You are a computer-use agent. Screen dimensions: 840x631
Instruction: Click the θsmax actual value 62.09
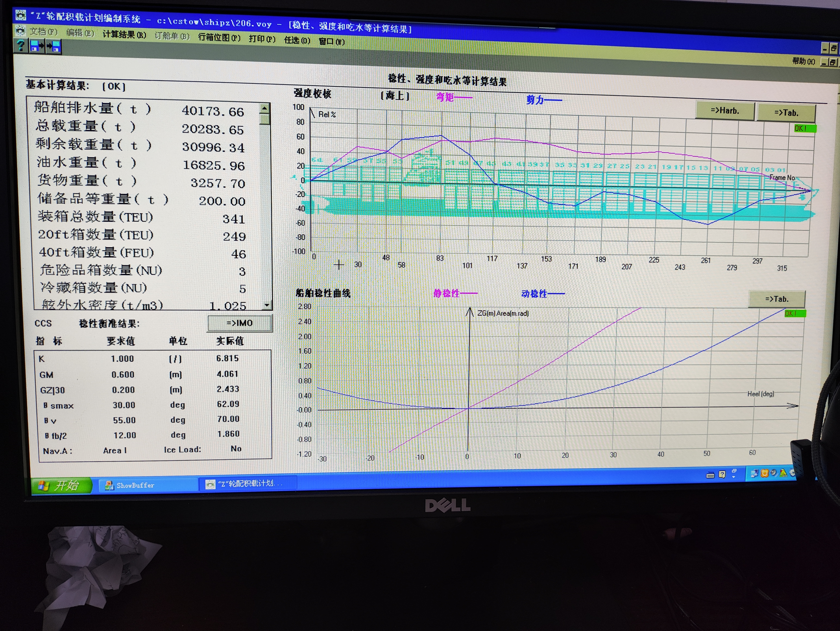pyautogui.click(x=228, y=404)
